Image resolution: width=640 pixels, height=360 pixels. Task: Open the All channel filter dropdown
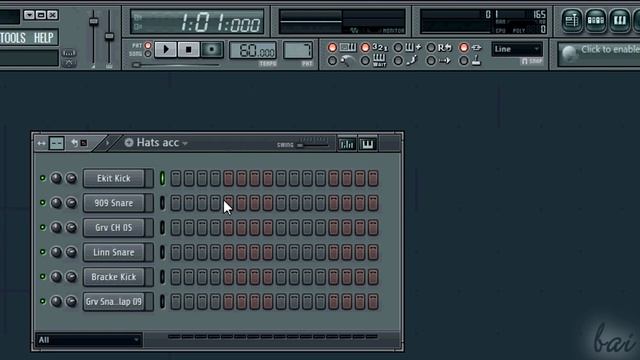89,340
